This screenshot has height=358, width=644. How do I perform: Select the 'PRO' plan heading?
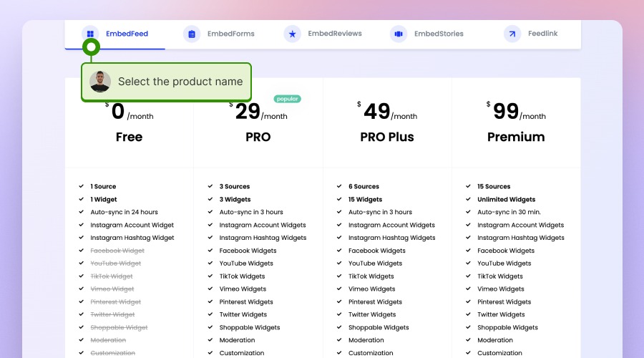pos(258,137)
